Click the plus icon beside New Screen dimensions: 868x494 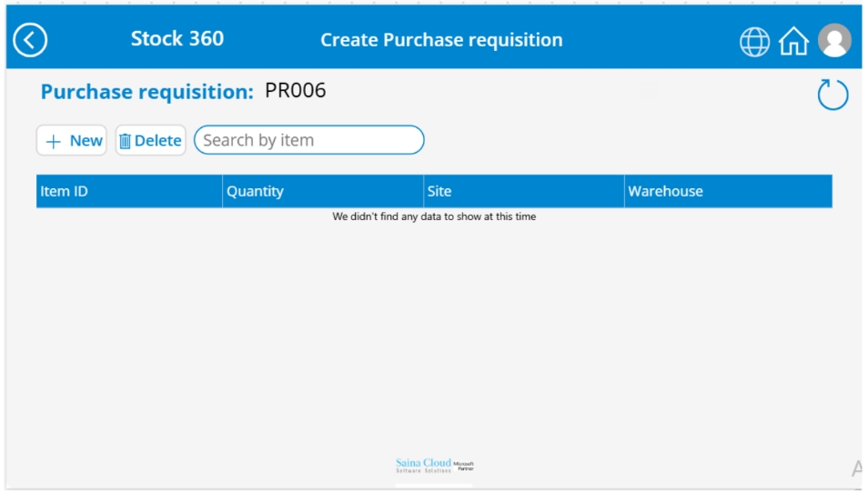(53, 141)
